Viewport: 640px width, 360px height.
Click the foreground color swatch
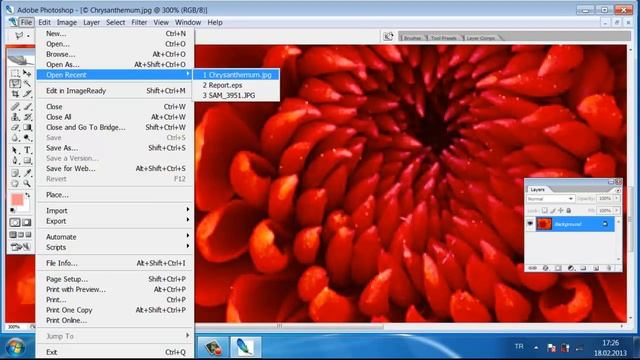17,200
